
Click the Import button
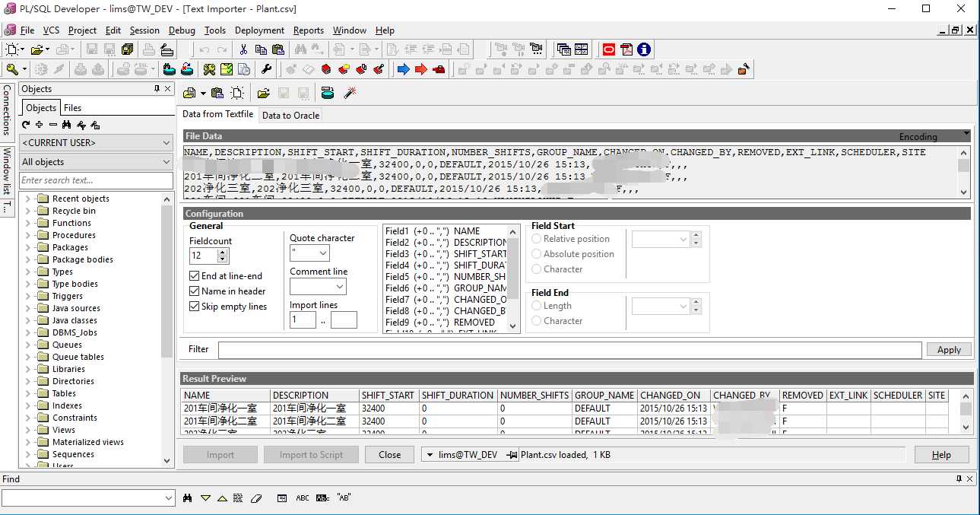coord(220,455)
